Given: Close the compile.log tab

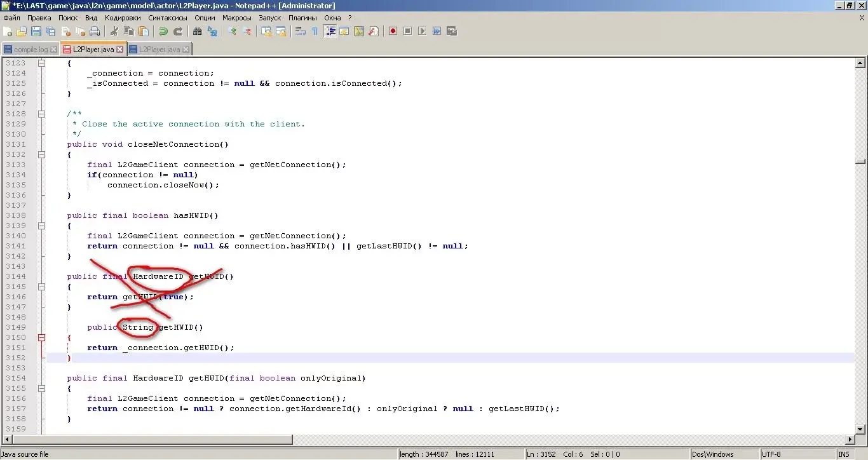Looking at the screenshot, I should point(53,49).
